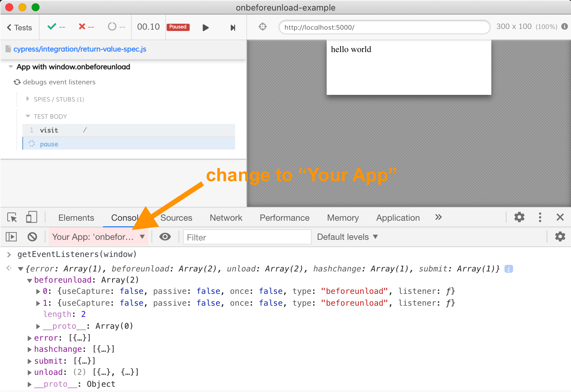Click the 'length: 2' property
Viewport: 571px width, 392px height.
tap(65, 314)
